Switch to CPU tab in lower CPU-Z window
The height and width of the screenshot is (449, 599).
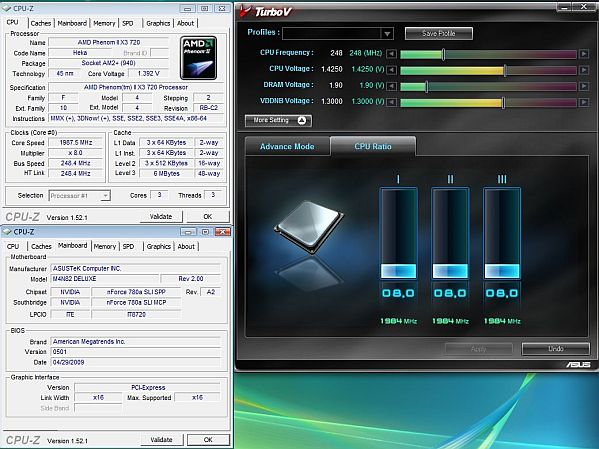pyautogui.click(x=13, y=246)
